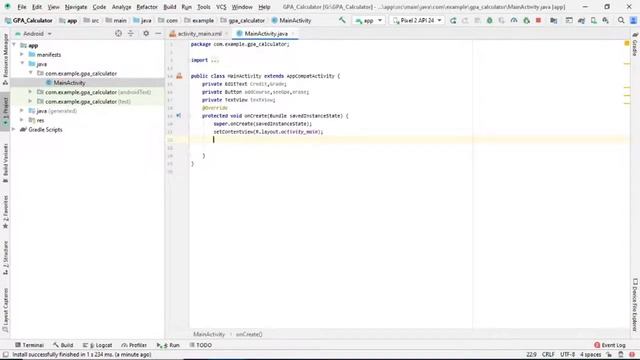Toggle the Build Variants side panel

tap(5, 163)
